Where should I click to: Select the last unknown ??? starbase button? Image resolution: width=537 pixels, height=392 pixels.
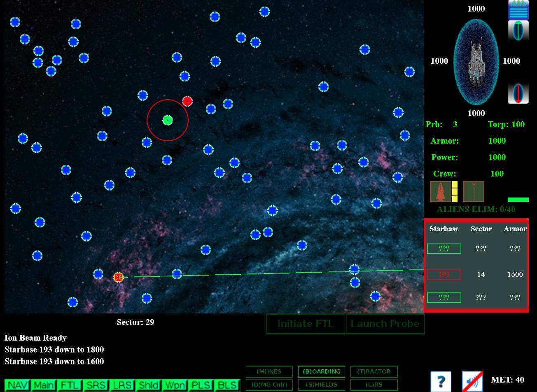coord(444,297)
